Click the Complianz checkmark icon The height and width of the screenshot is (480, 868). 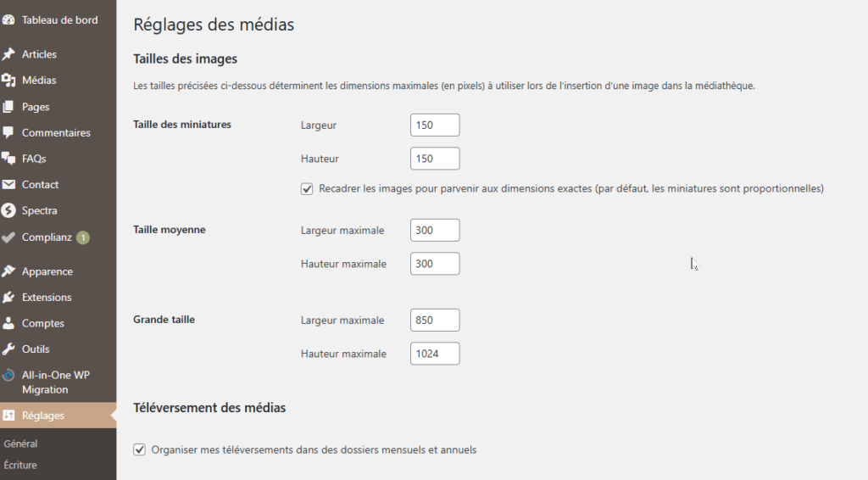pos(8,237)
